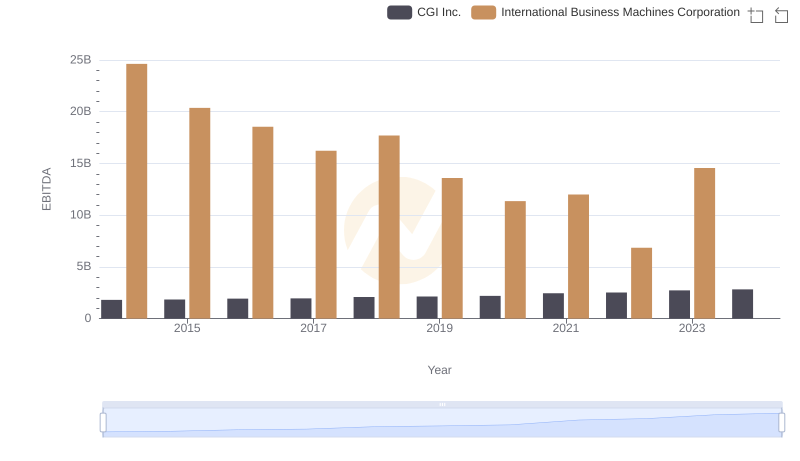
Task: Click the 25B y-axis label
Action: (81, 60)
